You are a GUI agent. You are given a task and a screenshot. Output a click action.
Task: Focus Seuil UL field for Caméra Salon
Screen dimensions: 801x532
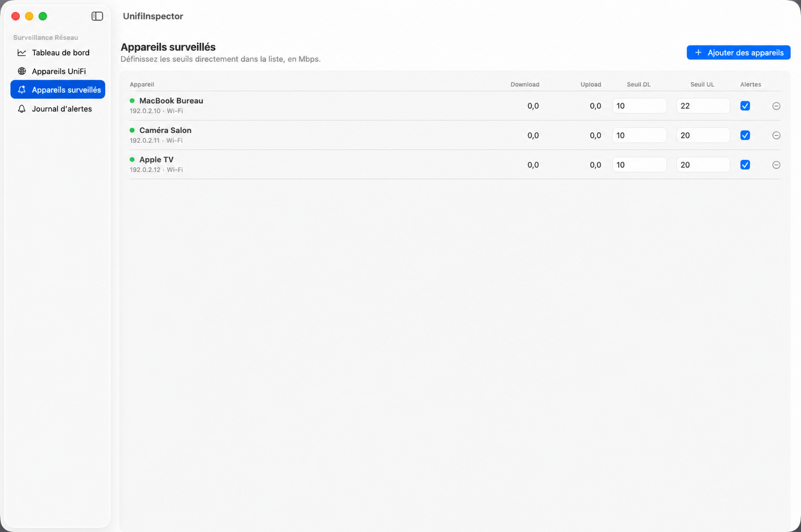(703, 135)
